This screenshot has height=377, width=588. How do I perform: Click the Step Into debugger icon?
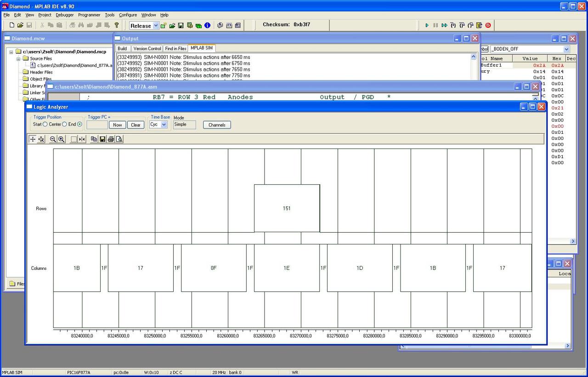453,25
